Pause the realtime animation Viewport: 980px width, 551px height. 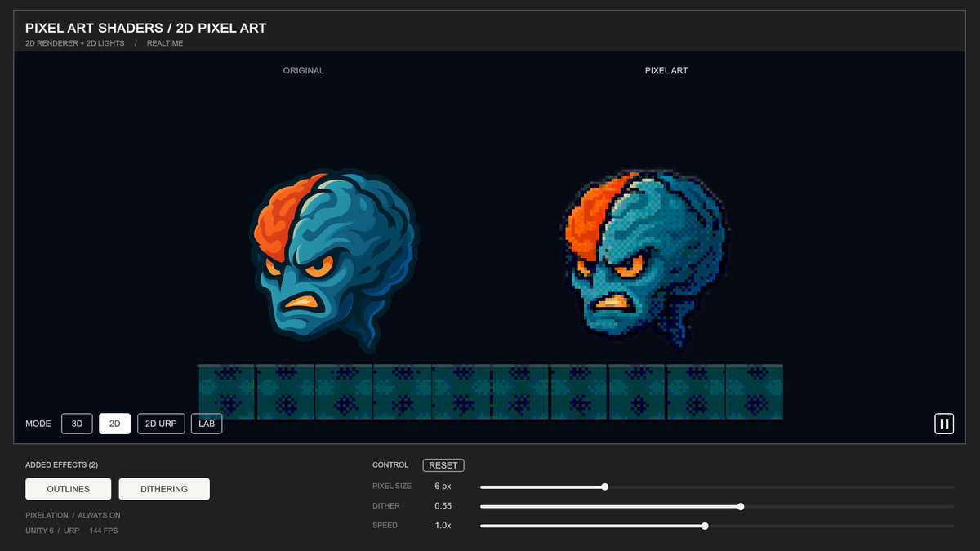(944, 424)
